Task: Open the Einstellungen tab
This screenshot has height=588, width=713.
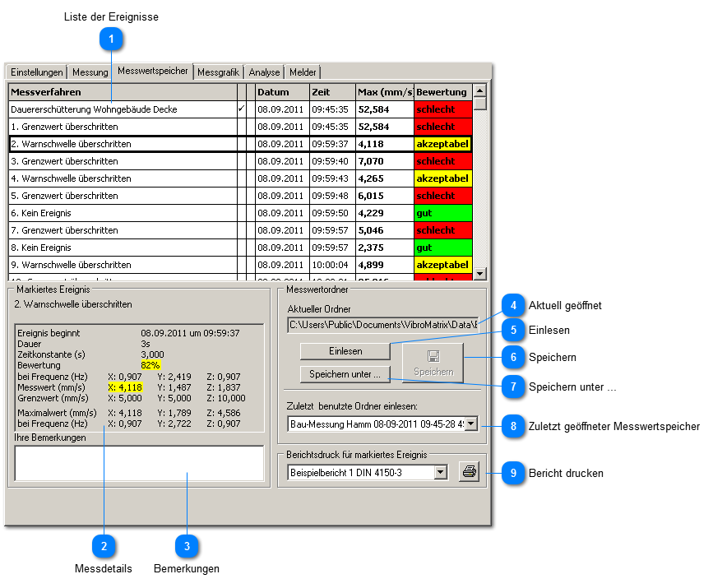Action: tap(37, 72)
